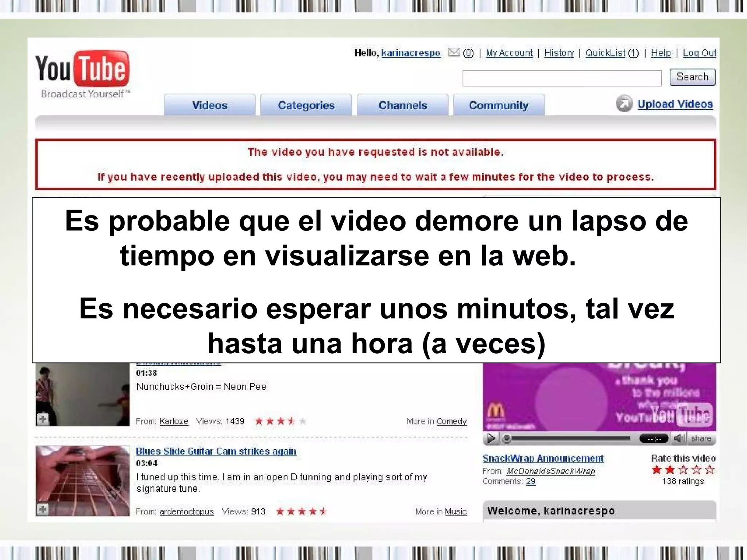Add Nunchucks video to QuickList plus icon
Viewport: 747px width, 560px height.
[x=43, y=419]
